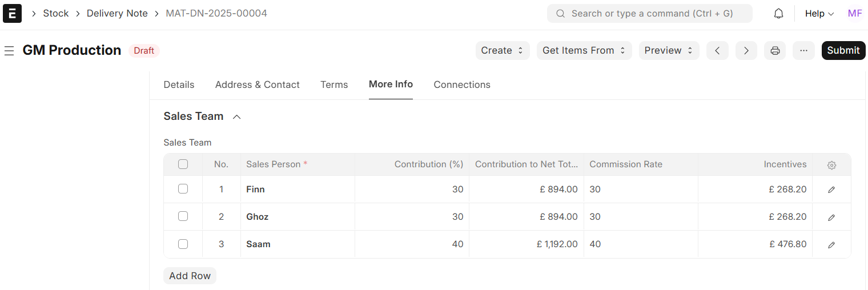Open the Connections tab
This screenshot has height=290, width=868.
pos(461,84)
